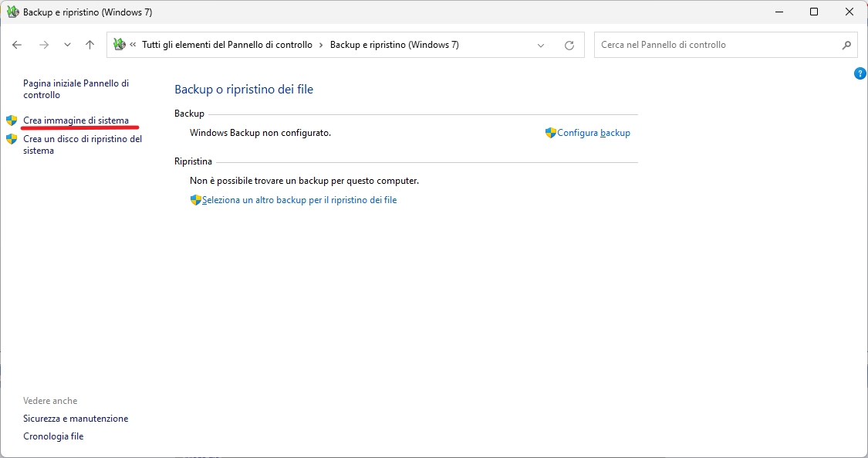This screenshot has width=868, height=458.
Task: Open 'Cronologia file' link
Action: (x=53, y=436)
